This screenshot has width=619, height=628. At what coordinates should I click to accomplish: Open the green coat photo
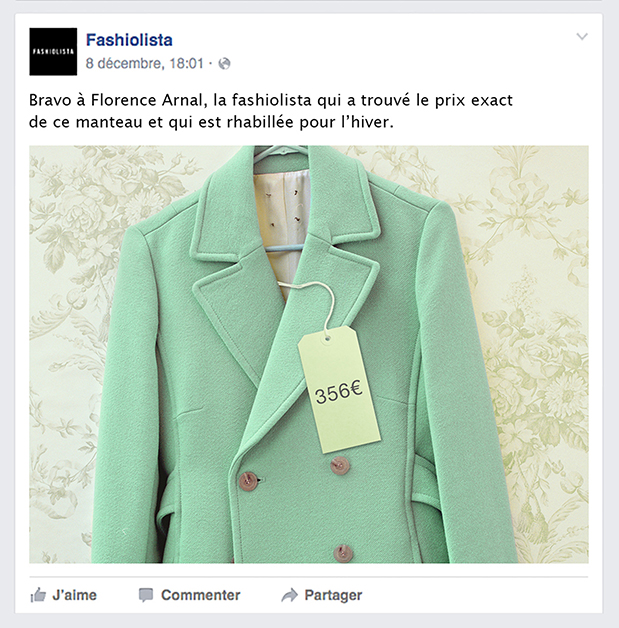[x=309, y=354]
